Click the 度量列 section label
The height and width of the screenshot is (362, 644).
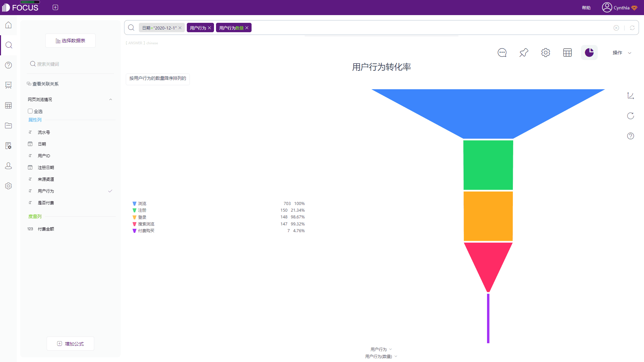coord(35,216)
